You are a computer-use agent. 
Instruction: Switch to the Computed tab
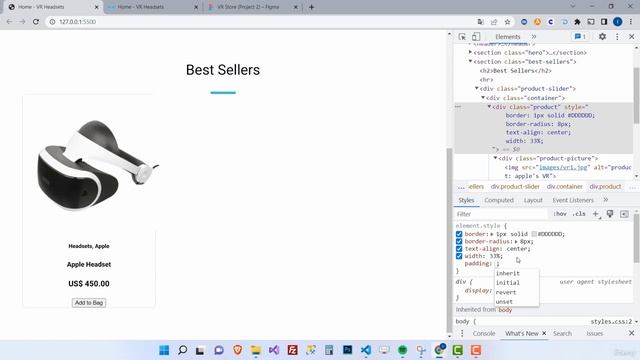coord(499,200)
